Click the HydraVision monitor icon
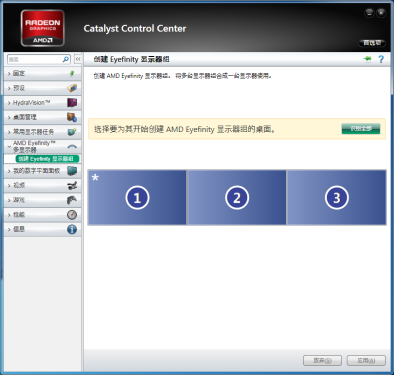Screen dimensions: 394x375 (72, 102)
